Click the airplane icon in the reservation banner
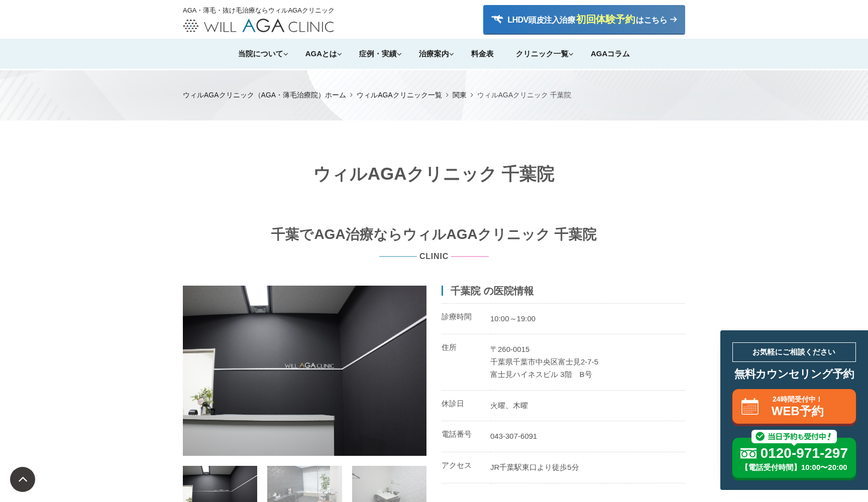 coord(498,20)
